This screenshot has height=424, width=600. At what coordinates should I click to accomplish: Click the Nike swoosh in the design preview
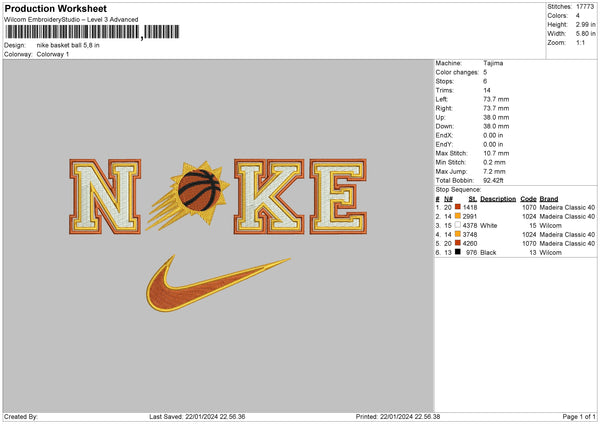(218, 284)
